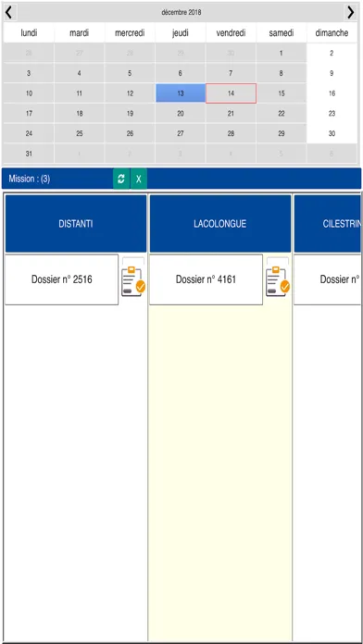Image resolution: width=363 pixels, height=644 pixels.
Task: Select December 27 in calendar
Action: point(181,133)
